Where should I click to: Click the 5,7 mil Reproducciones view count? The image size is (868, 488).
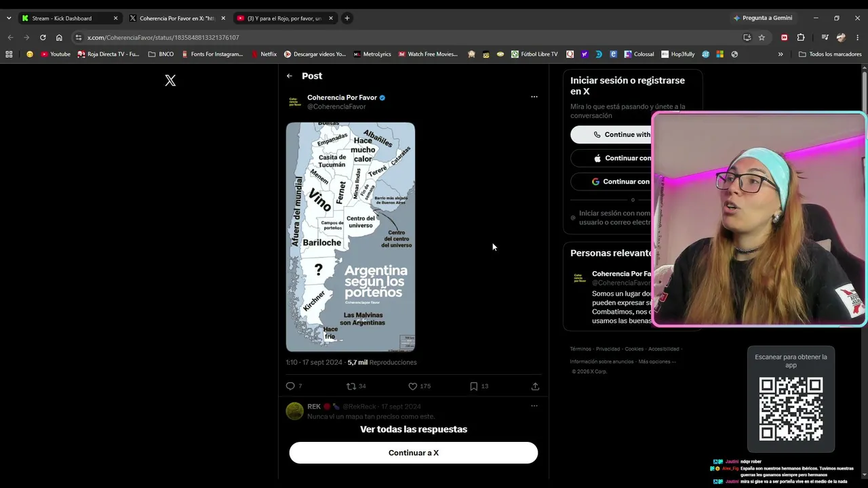pyautogui.click(x=382, y=363)
